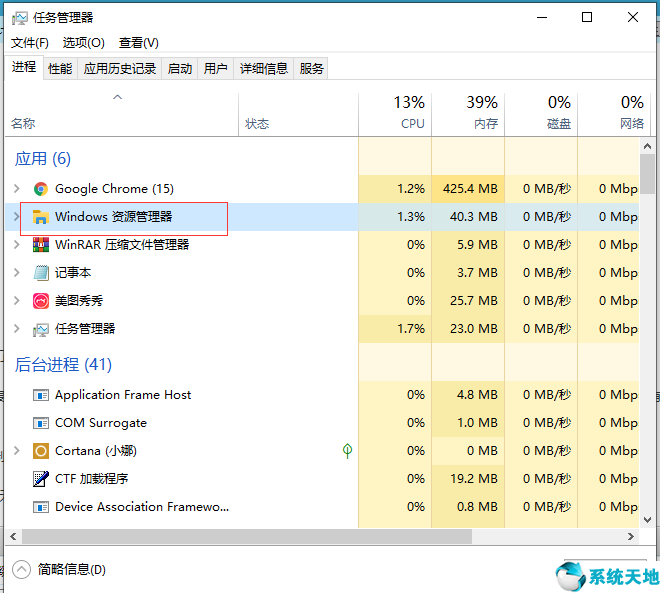Switch to the 详细信息 tab
The image size is (660, 593).
263,69
